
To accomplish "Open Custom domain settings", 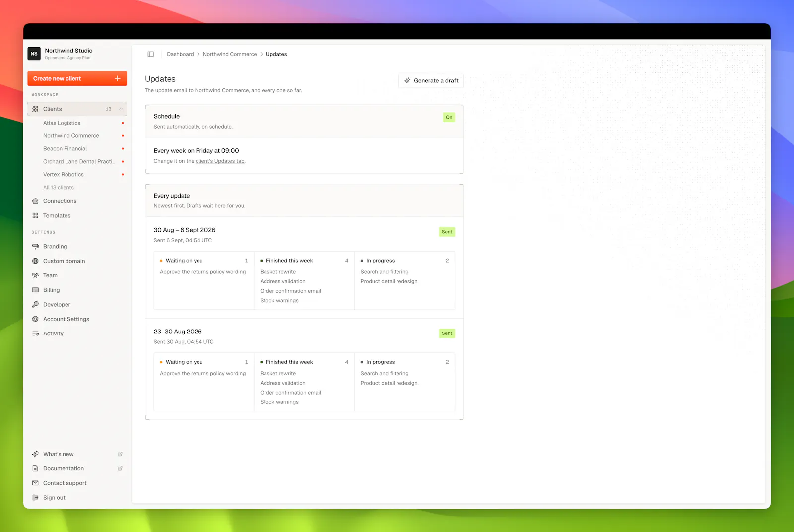I will 77,261.
